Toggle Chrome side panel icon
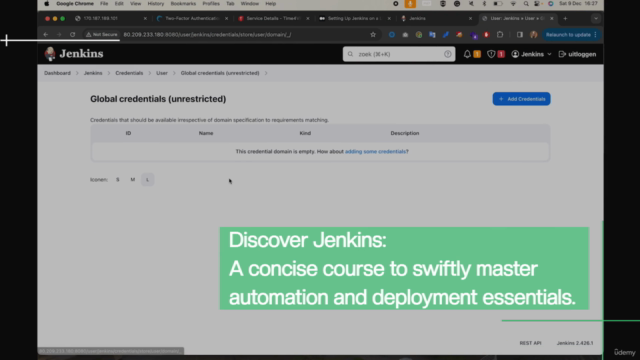 (x=520, y=35)
